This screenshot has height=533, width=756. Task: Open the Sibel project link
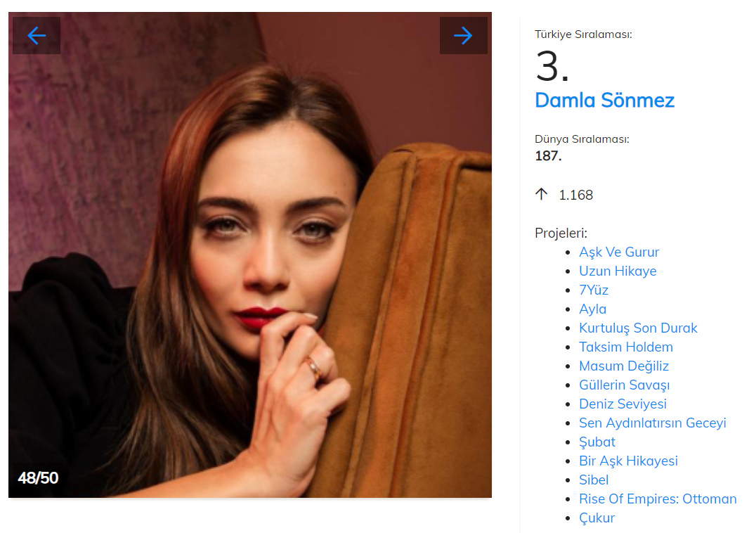[x=594, y=480]
